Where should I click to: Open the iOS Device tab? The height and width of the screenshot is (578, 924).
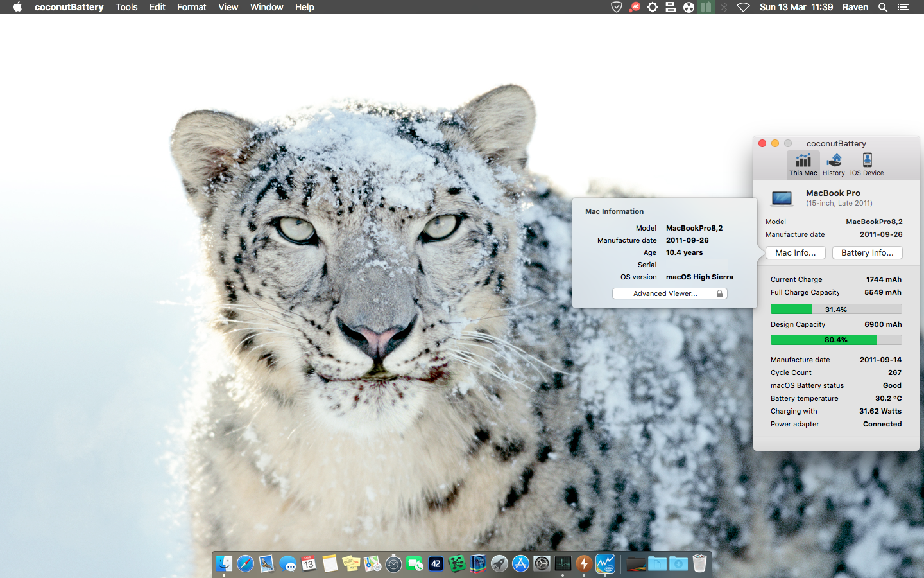867,164
